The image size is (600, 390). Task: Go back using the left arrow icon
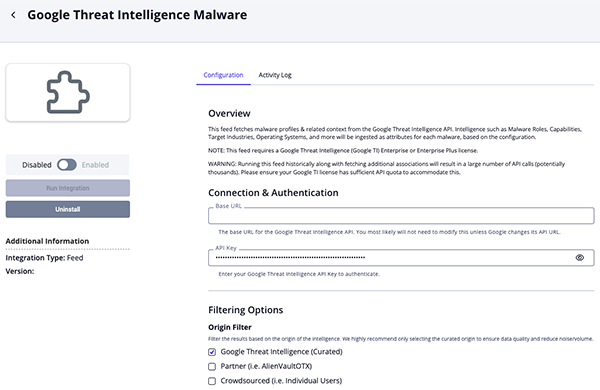pos(13,15)
